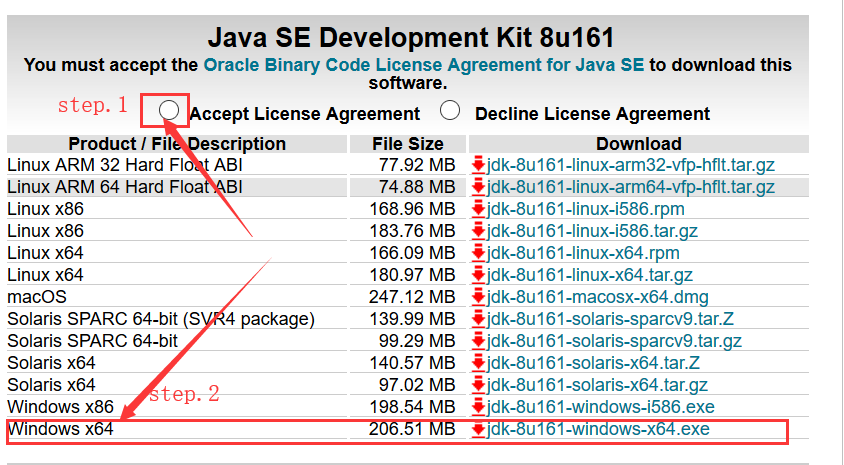844x465 pixels.
Task: Download jdk-8u161-windows-x64.exe file link
Action: pyautogui.click(x=598, y=429)
